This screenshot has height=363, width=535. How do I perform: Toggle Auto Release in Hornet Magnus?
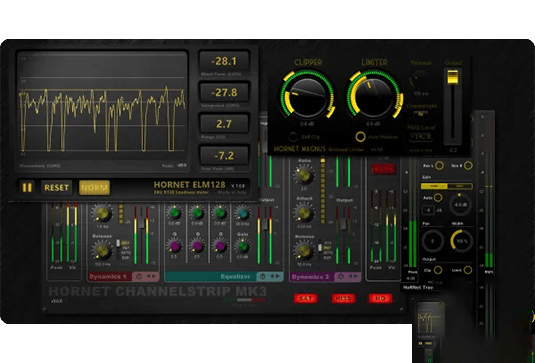[360, 137]
